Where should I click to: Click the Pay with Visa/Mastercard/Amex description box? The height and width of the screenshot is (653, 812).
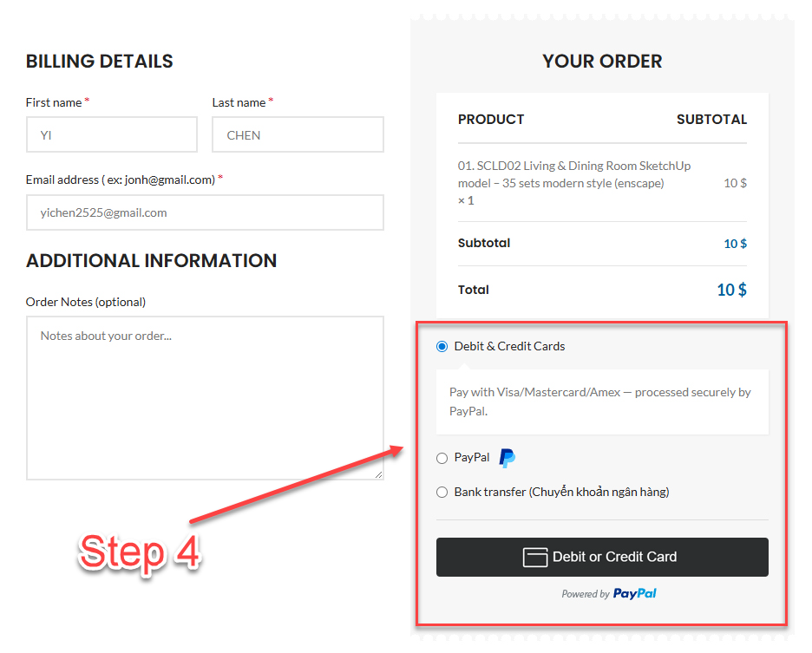tap(602, 402)
